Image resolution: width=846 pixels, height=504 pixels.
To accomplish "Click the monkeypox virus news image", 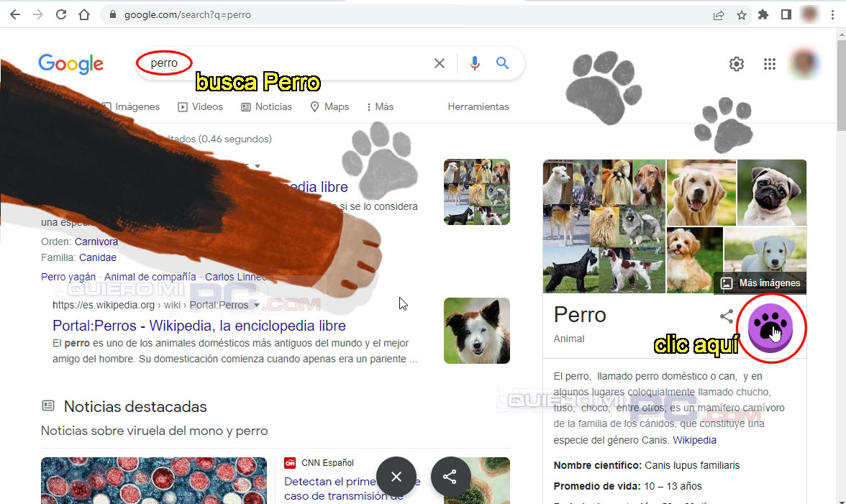I will [154, 481].
